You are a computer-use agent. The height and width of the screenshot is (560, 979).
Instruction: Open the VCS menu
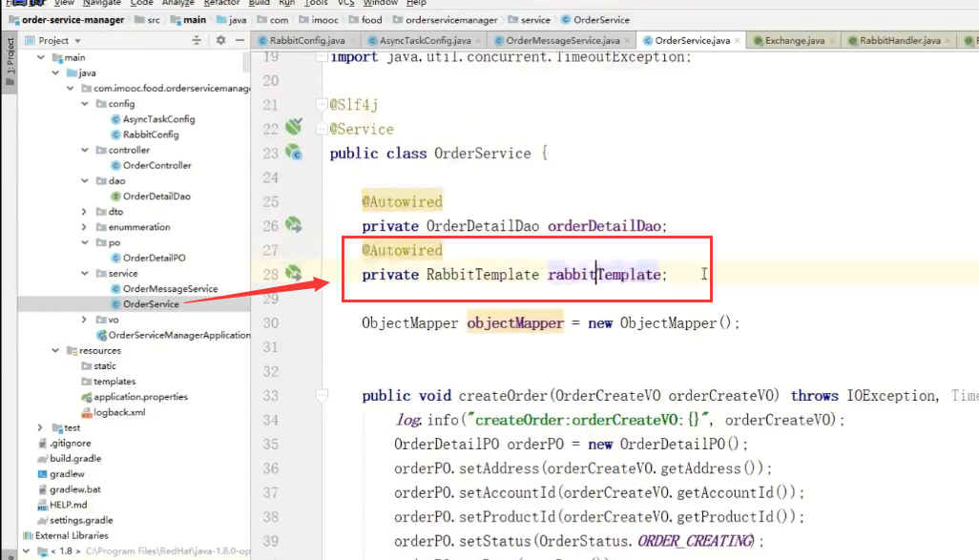(x=346, y=3)
